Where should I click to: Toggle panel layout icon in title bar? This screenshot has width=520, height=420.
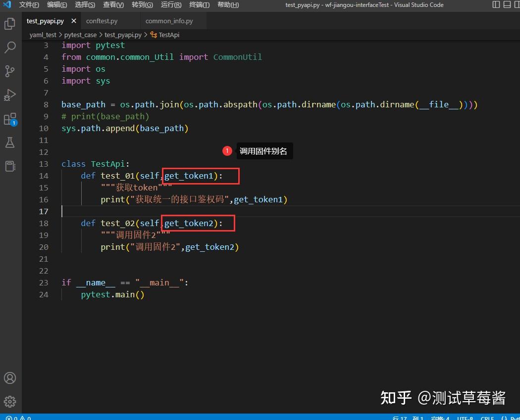pyautogui.click(x=507, y=4)
